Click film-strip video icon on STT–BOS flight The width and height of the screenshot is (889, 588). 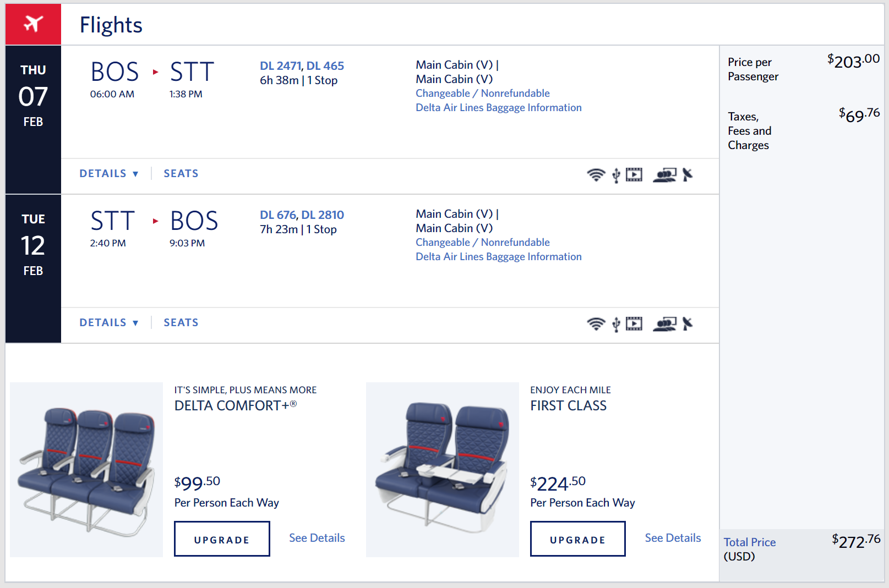coord(634,324)
